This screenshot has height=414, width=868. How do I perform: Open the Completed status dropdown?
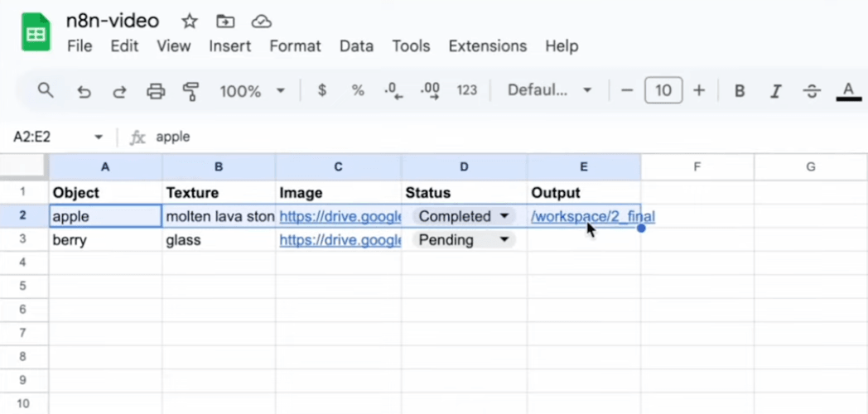coord(503,217)
